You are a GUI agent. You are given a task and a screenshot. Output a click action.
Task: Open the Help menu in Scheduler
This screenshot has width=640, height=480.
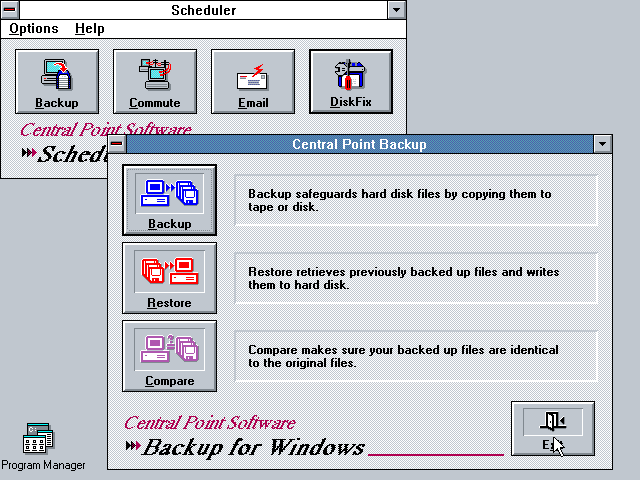(x=90, y=29)
